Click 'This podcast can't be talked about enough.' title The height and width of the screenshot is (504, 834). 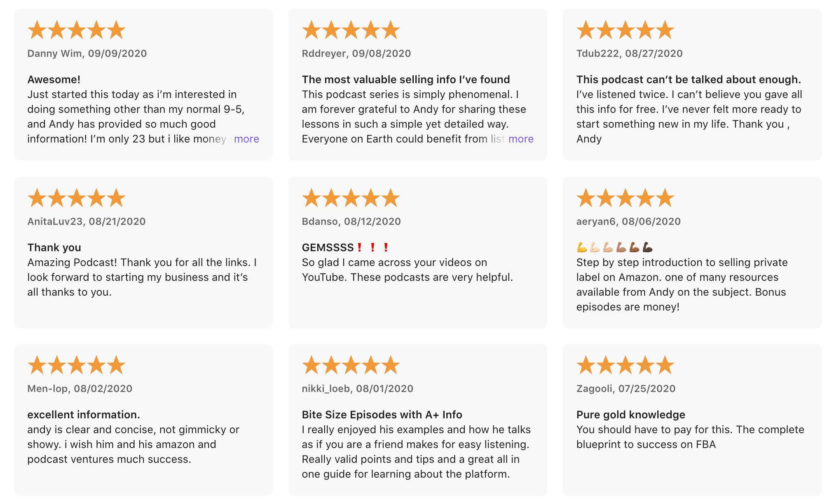689,79
